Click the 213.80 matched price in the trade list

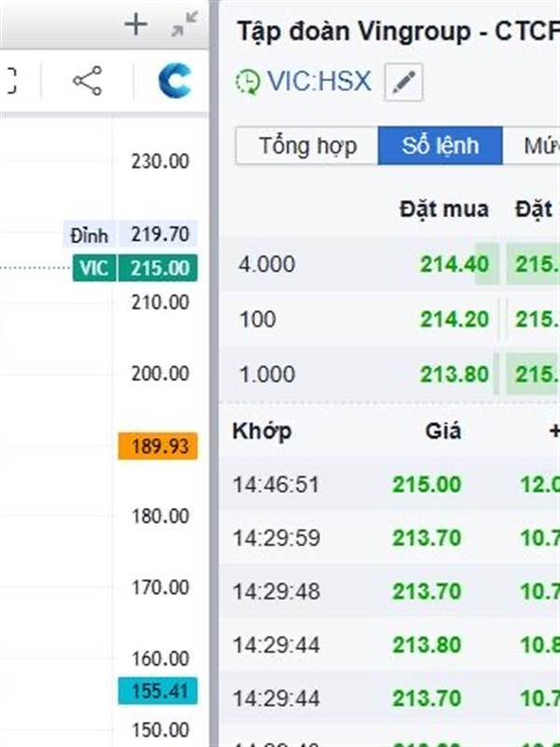click(x=427, y=645)
